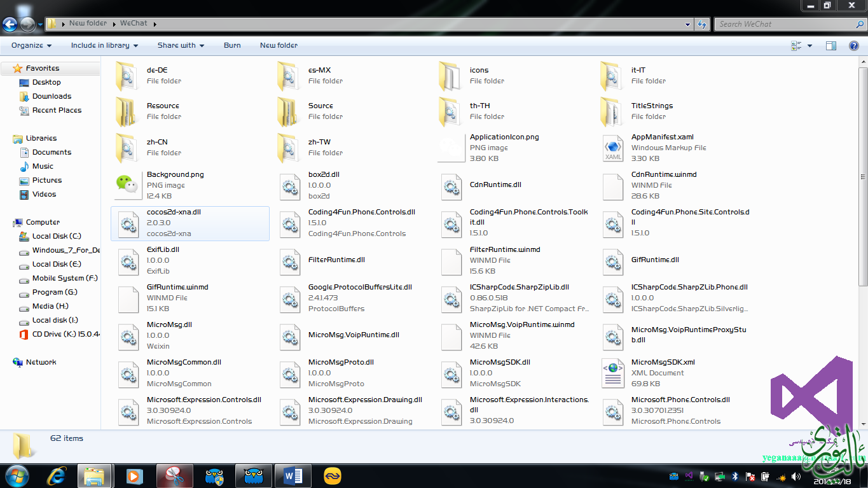Click the WeChat breadcrumb segment

point(134,24)
